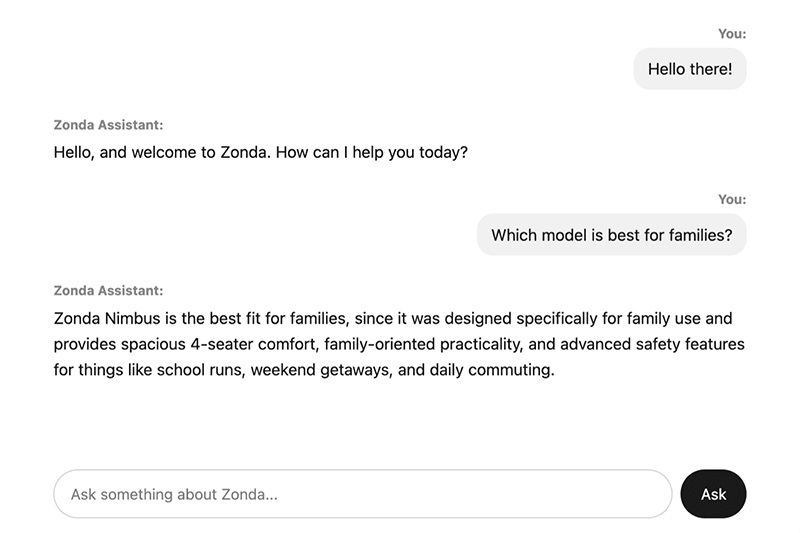Click the Ask button

tap(713, 494)
